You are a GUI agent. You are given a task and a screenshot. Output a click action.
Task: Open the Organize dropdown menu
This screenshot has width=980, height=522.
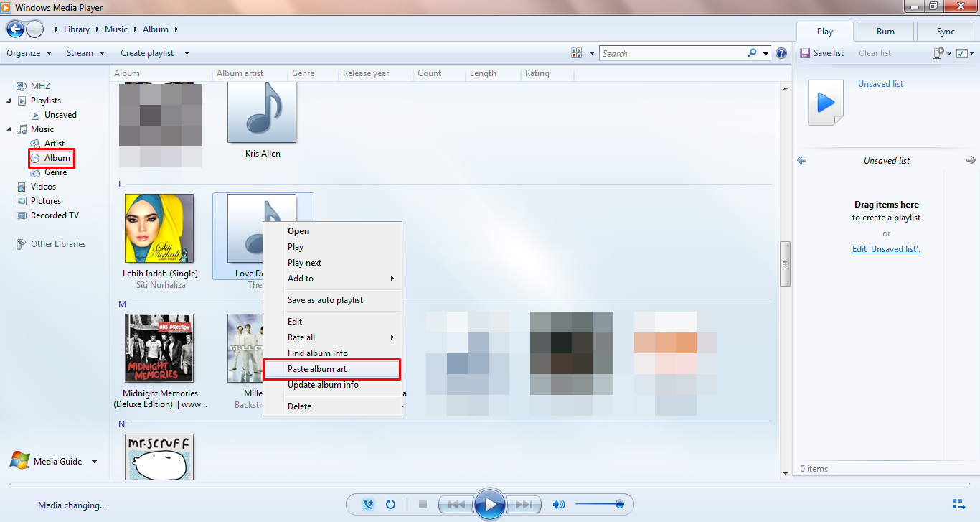point(29,53)
